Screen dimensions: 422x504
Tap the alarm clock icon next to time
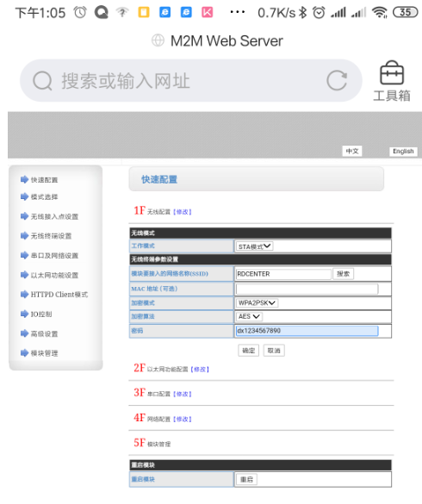80,13
